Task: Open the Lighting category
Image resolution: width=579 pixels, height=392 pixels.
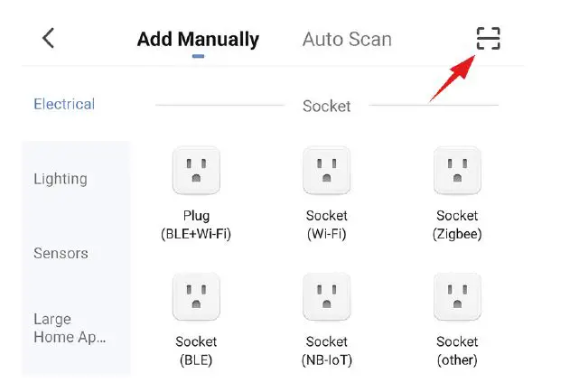Action: pyautogui.click(x=61, y=179)
